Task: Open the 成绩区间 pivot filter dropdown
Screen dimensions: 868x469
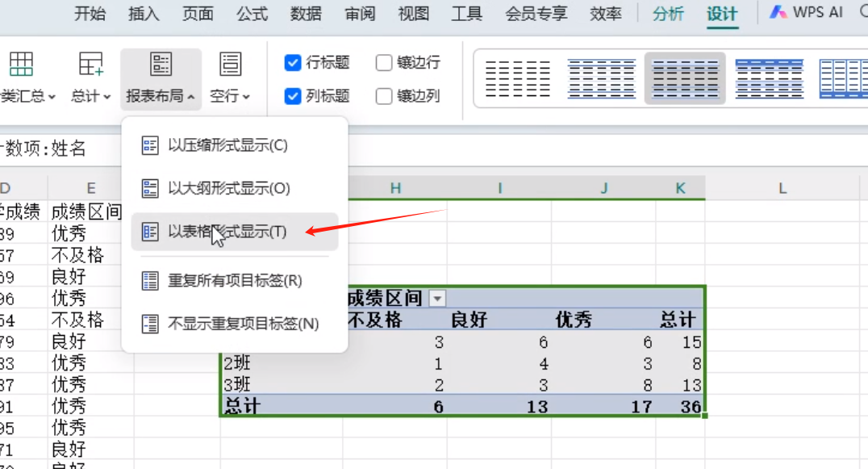Action: [437, 299]
